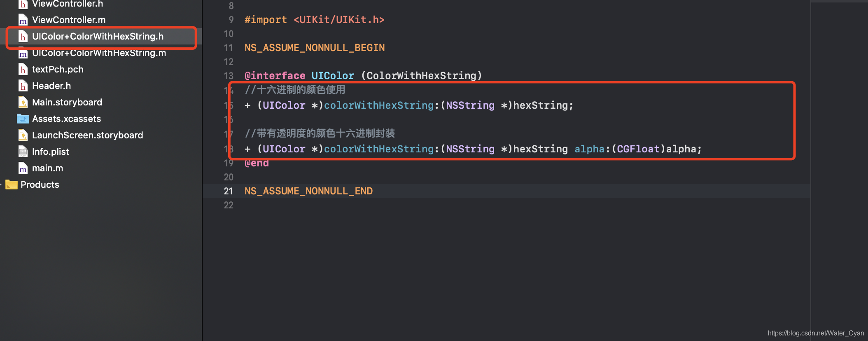Viewport: 868px width, 341px height.
Task: Select Info.plist file
Action: coord(51,152)
